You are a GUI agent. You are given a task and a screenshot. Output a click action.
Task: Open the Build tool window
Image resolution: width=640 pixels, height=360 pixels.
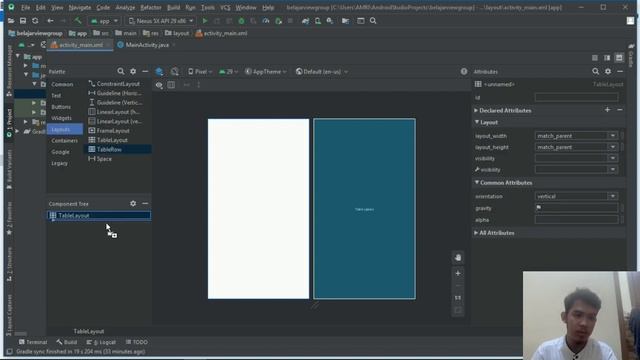point(67,342)
